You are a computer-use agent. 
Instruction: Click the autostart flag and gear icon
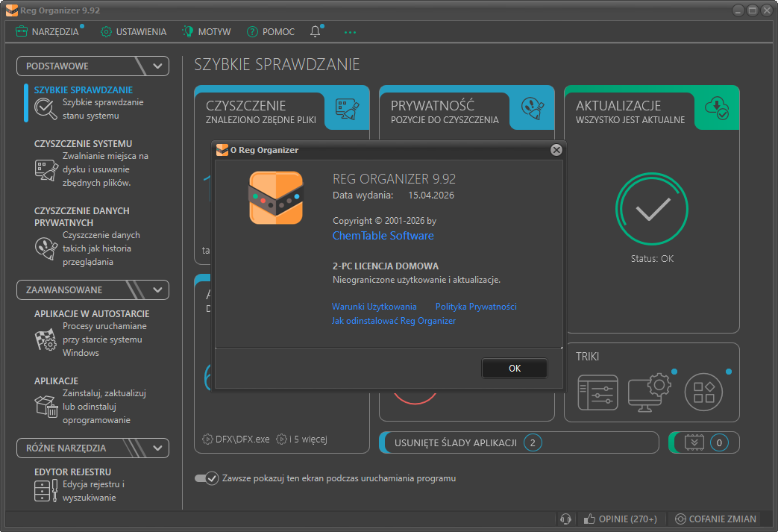click(46, 340)
